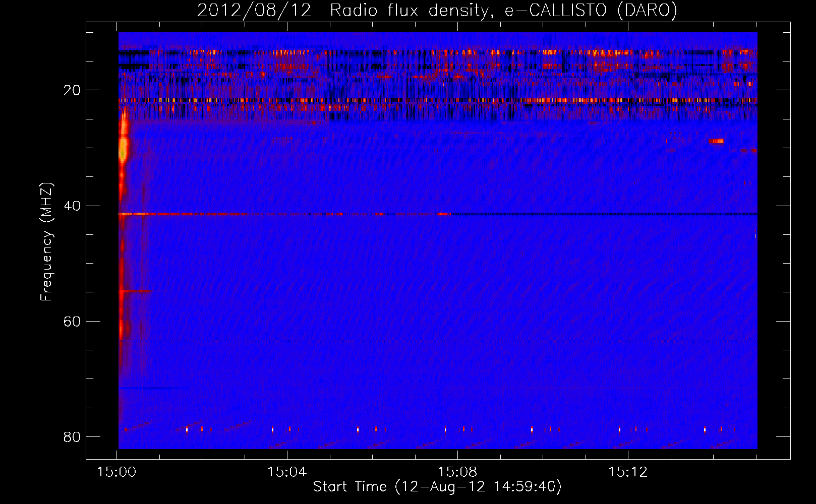Click the frequency tick label "40"
This screenshot has height=504, width=816.
click(72, 206)
